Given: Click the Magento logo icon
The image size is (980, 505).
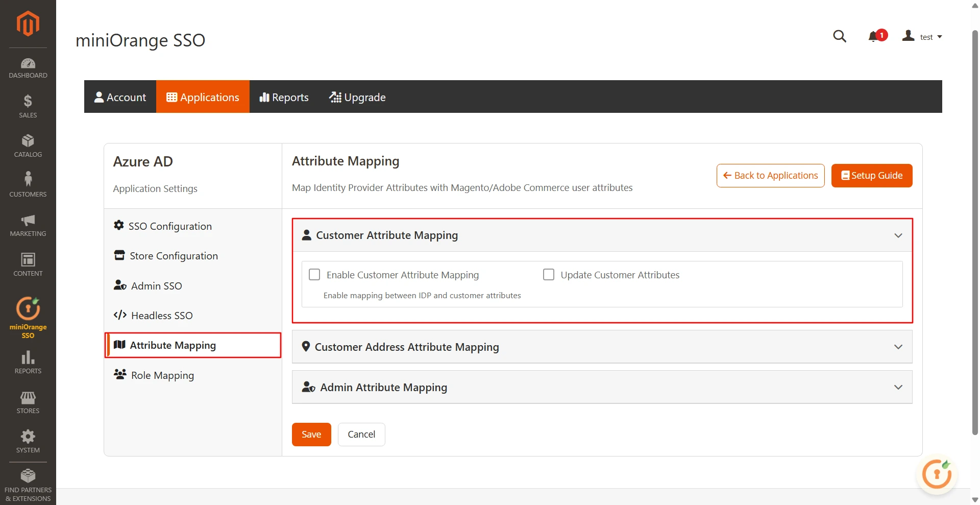Looking at the screenshot, I should pos(28,23).
